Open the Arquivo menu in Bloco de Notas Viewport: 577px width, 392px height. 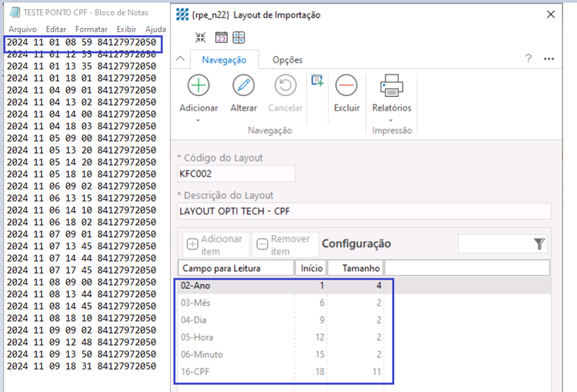[22, 29]
